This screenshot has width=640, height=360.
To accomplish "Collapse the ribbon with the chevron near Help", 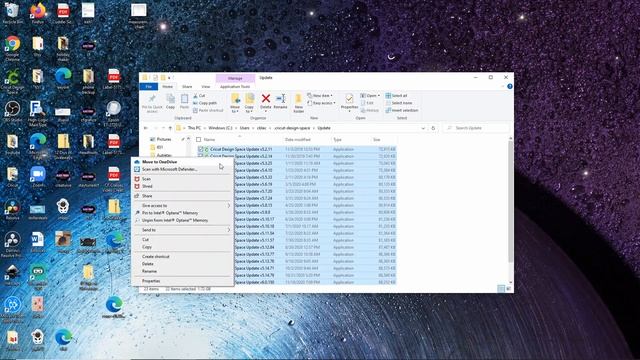I will coord(502,87).
